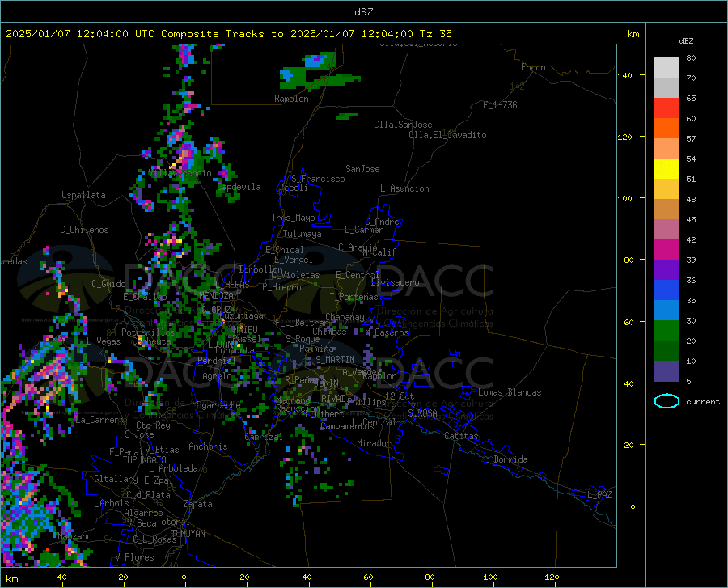Click the Tres_Mayo label
Screen dimensions: 728x588
293,218
